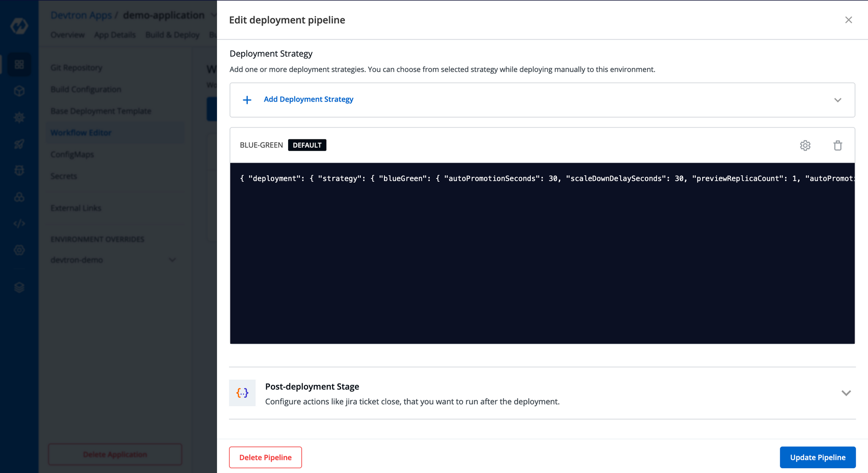Open BLUE-GREEN strategy settings gear

[805, 145]
